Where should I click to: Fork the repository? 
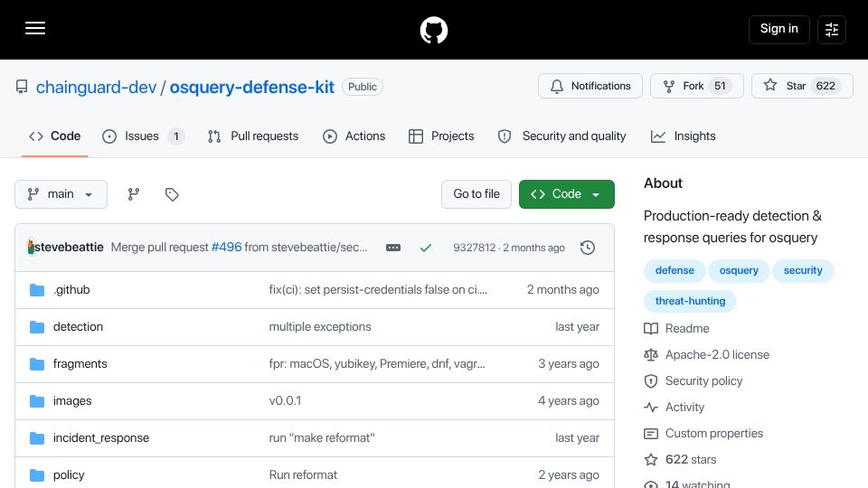pos(696,87)
